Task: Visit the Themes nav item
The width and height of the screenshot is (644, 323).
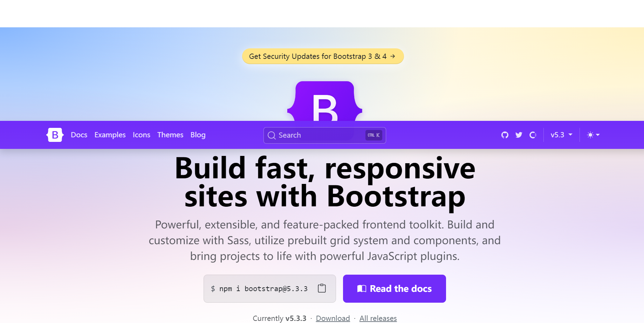Action: coord(170,135)
